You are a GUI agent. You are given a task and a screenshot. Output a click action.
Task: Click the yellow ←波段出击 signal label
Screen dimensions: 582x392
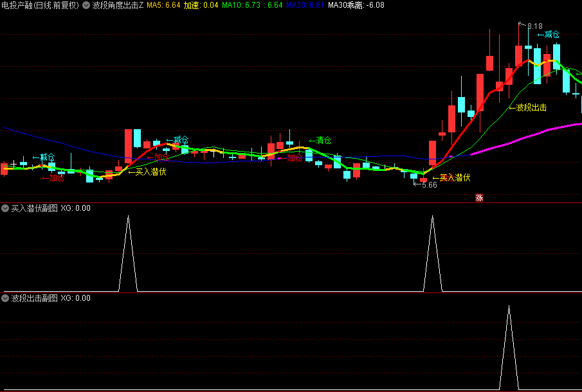pyautogui.click(x=527, y=108)
